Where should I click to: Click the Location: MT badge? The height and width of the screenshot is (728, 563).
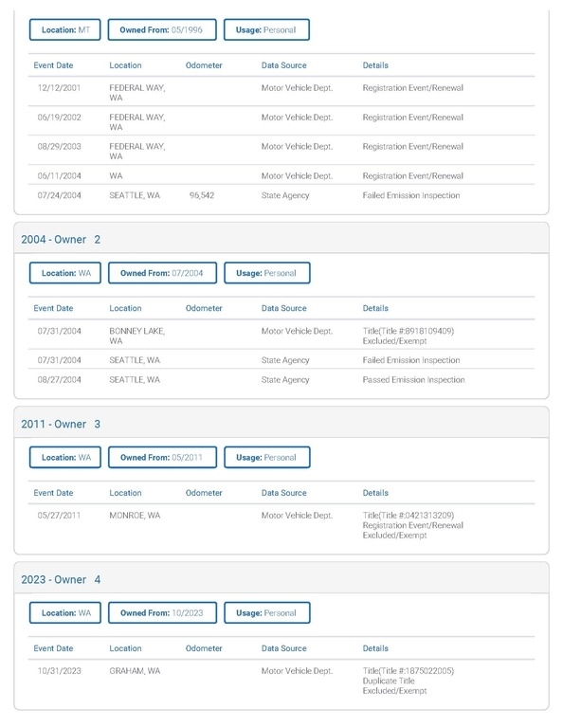tap(65, 29)
